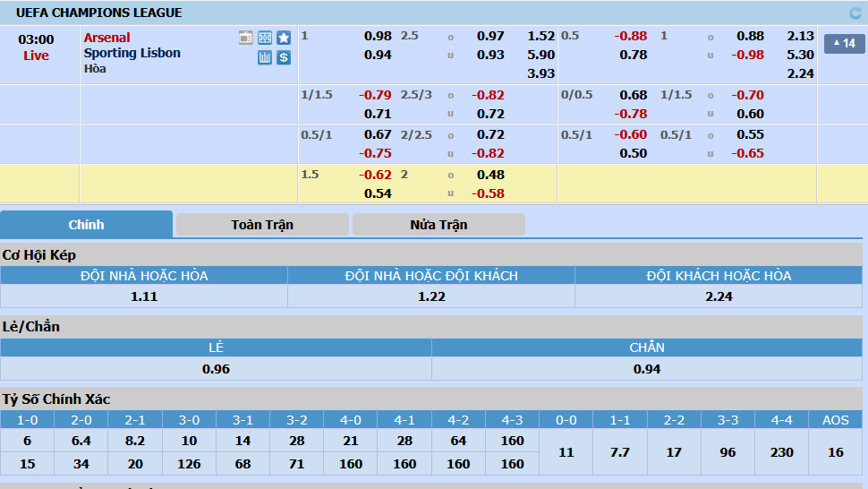
Task: Open the Sporting Lisbon team name
Action: (132, 53)
